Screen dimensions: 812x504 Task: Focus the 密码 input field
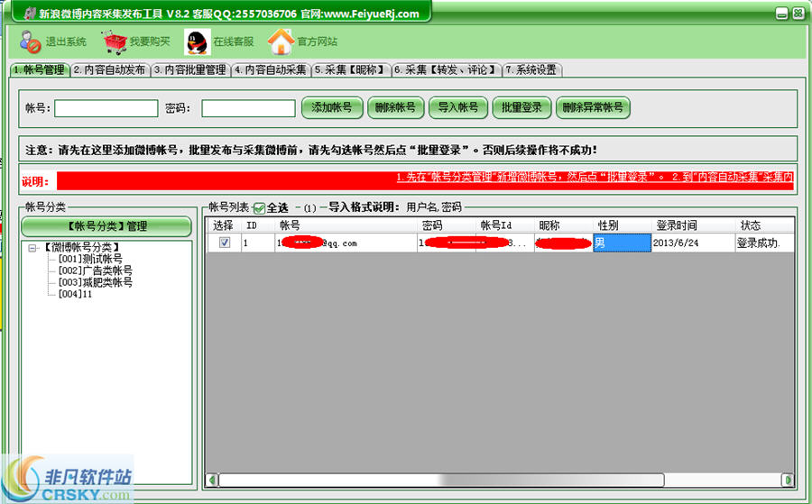249,108
